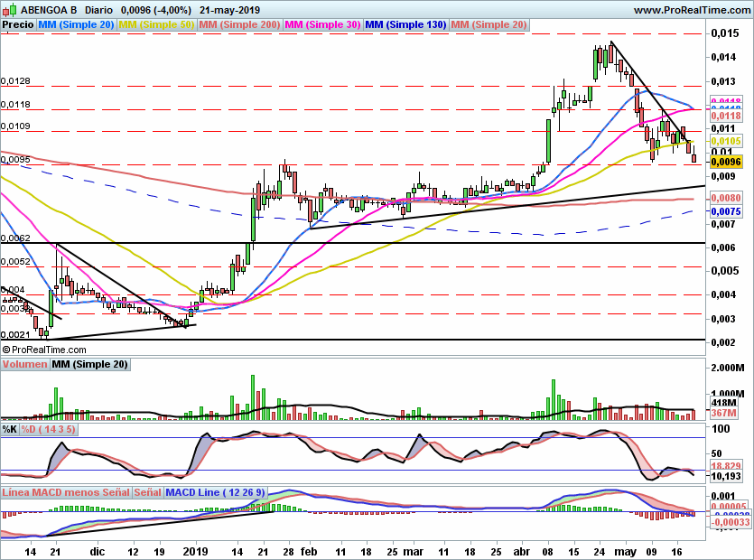Click the 0,0062 horizontal level label

coord(15,238)
